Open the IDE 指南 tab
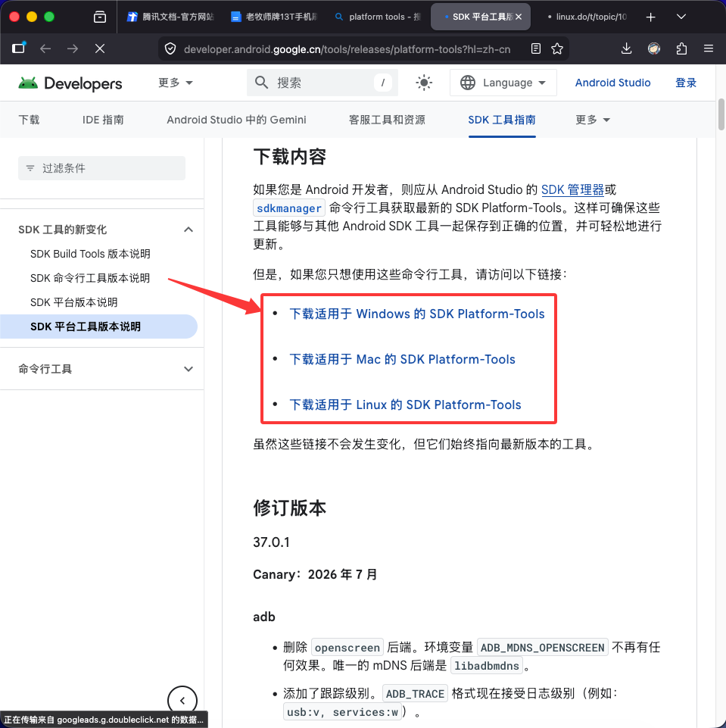726x728 pixels. 103,120
